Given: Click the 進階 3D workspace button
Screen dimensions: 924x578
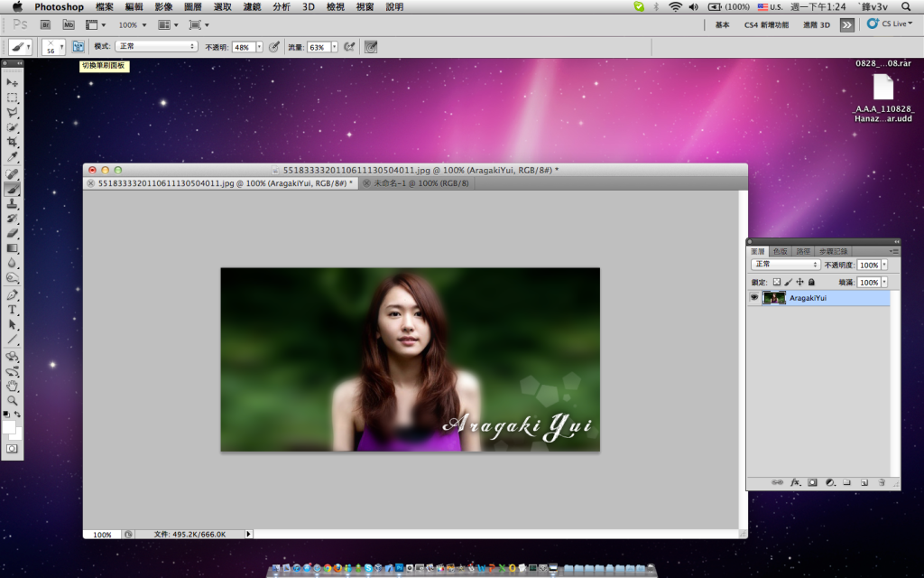Looking at the screenshot, I should 816,25.
